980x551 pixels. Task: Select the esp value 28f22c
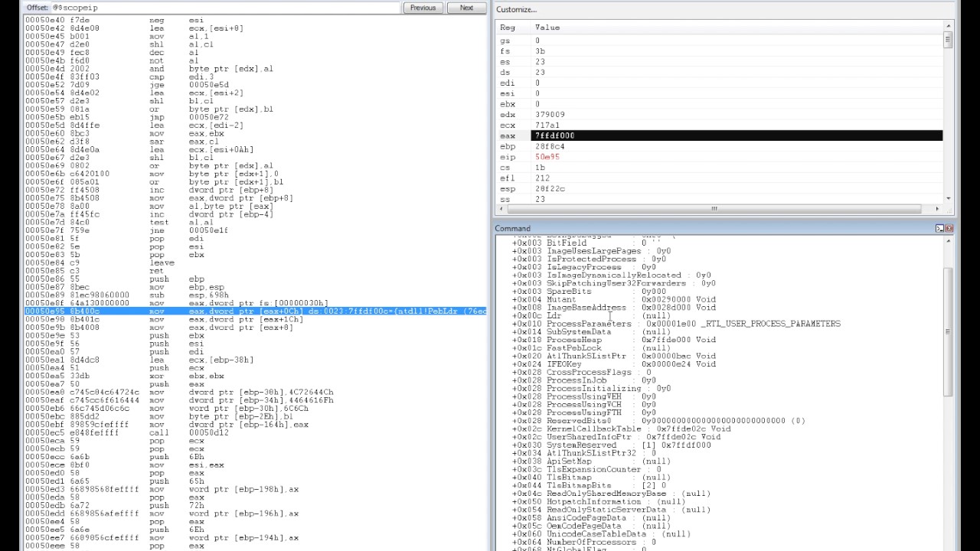(x=550, y=189)
